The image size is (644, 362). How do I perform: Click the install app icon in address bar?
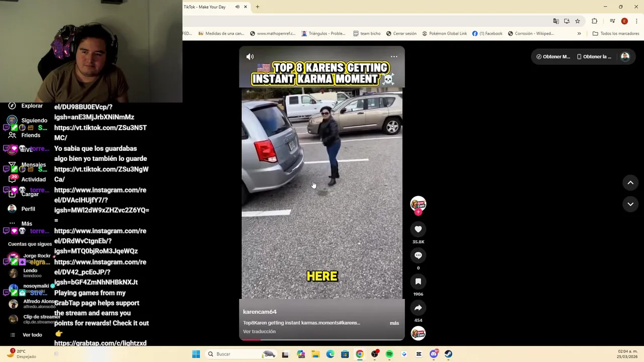coord(567,21)
